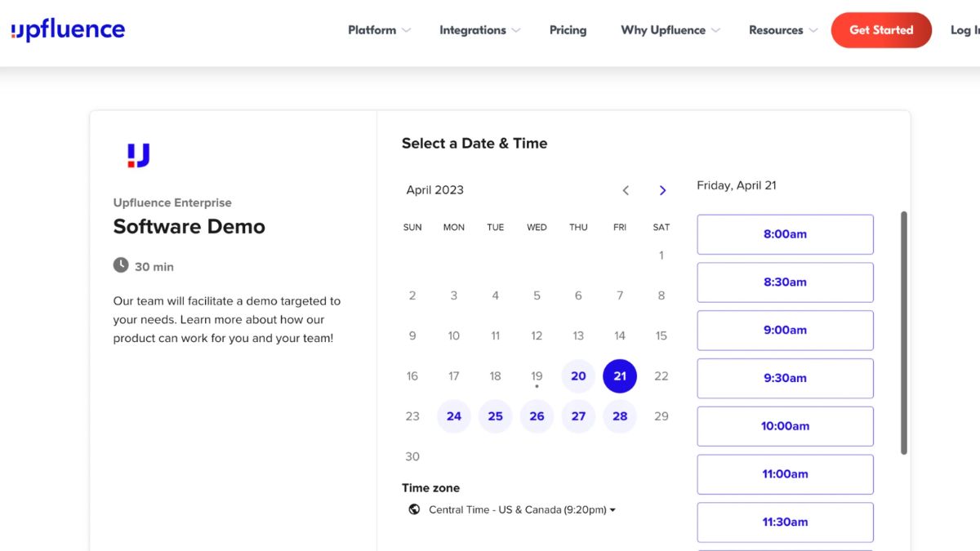Pick April 24 on the calendar
This screenshot has width=980, height=551.
[x=454, y=416]
